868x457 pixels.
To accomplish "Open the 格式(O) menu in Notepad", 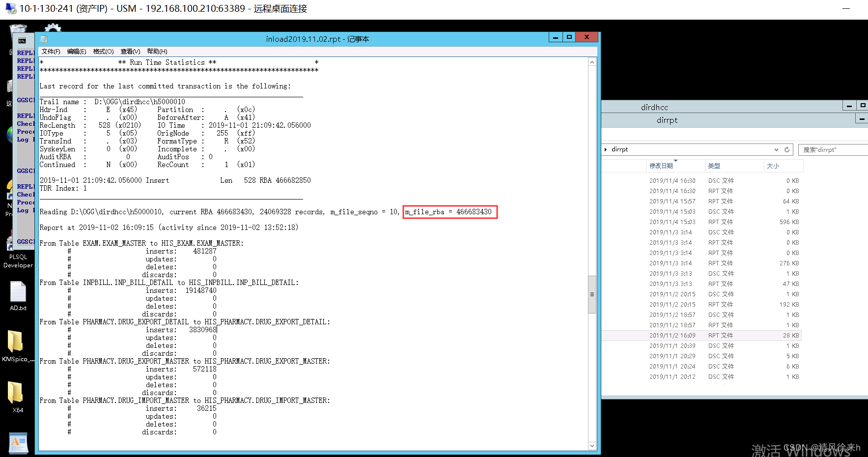I will pyautogui.click(x=103, y=51).
